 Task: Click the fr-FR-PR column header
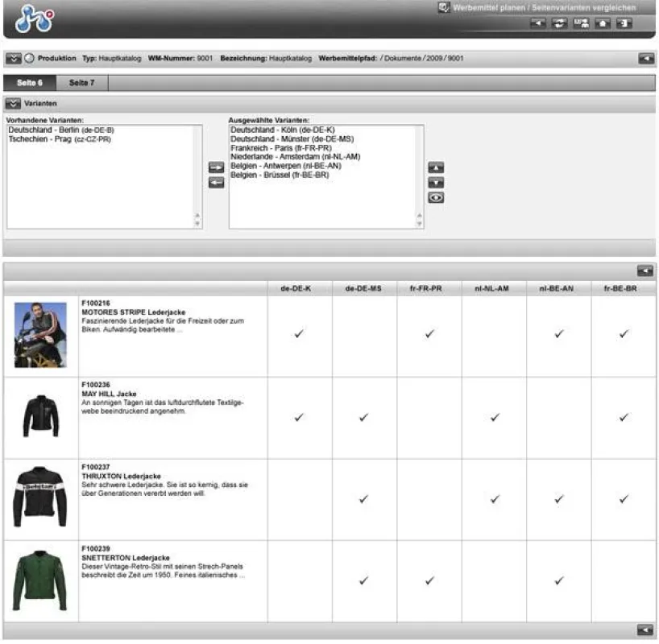click(425, 289)
